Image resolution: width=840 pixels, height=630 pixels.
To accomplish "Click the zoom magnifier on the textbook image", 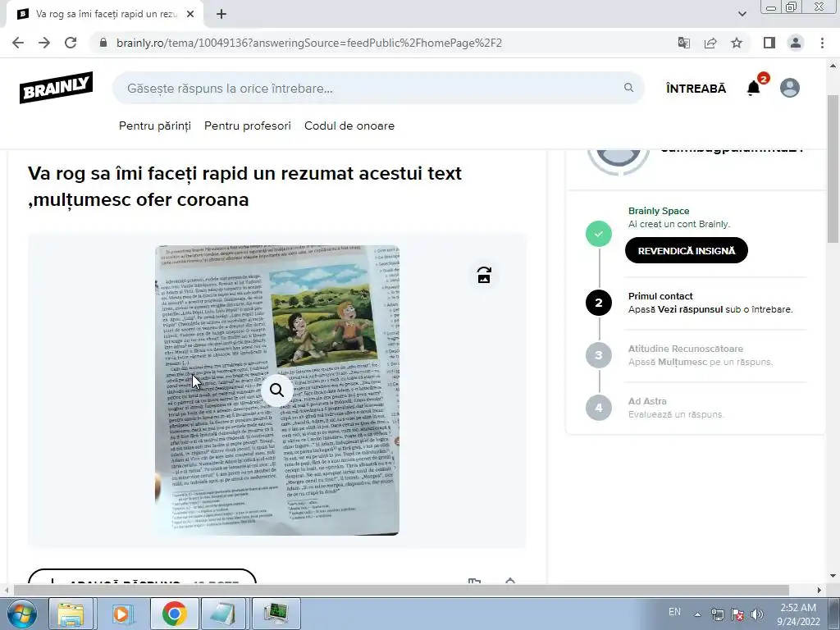I will (277, 390).
